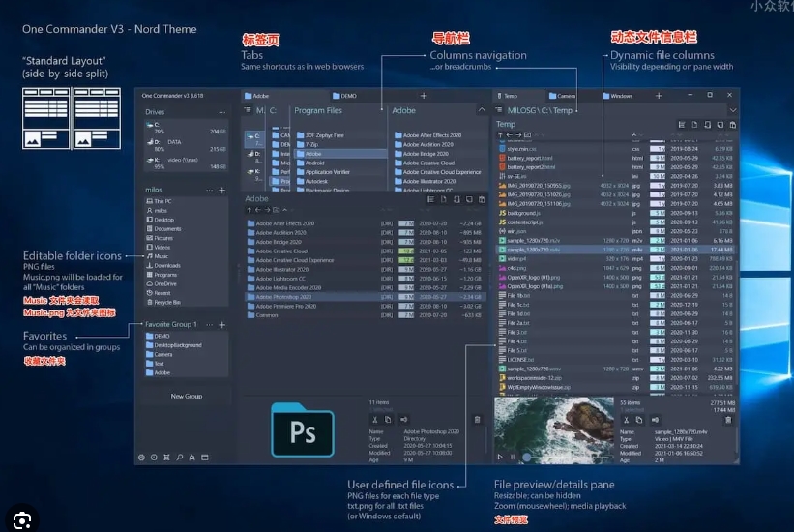Viewport: 794px width, 532px height.
Task: Open hamburger menu beside MILOSG\C:\Temp path
Action: pyautogui.click(x=499, y=110)
